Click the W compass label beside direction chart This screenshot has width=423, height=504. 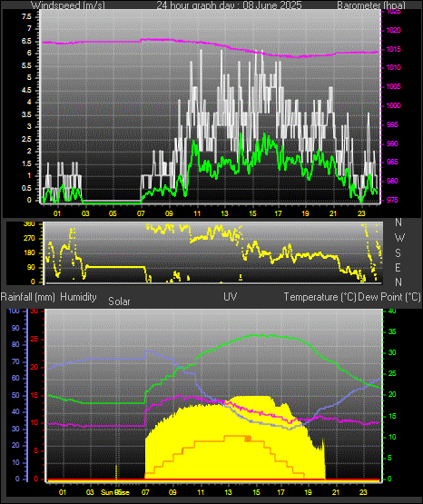click(399, 238)
